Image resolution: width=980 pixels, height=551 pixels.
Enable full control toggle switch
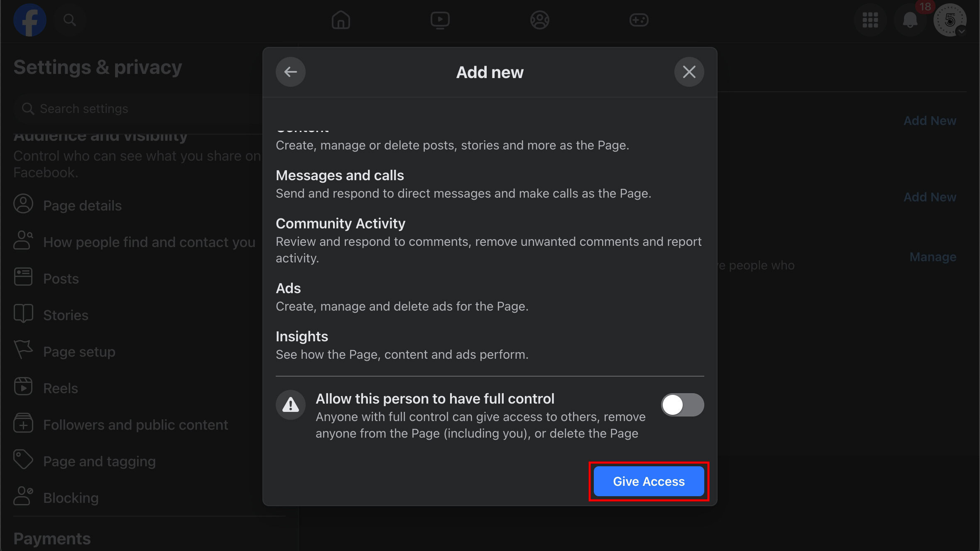pyautogui.click(x=682, y=405)
